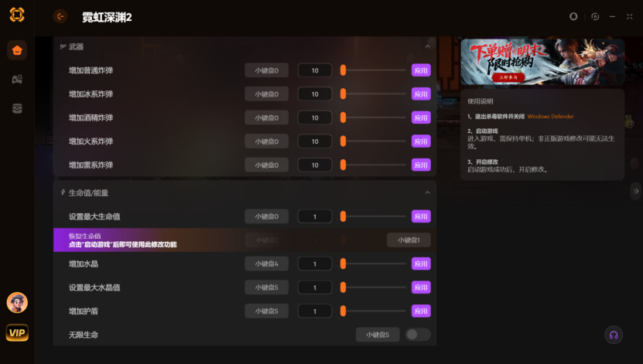Edit the 设置最大生命值 value field
The image size is (643, 364).
point(314,216)
